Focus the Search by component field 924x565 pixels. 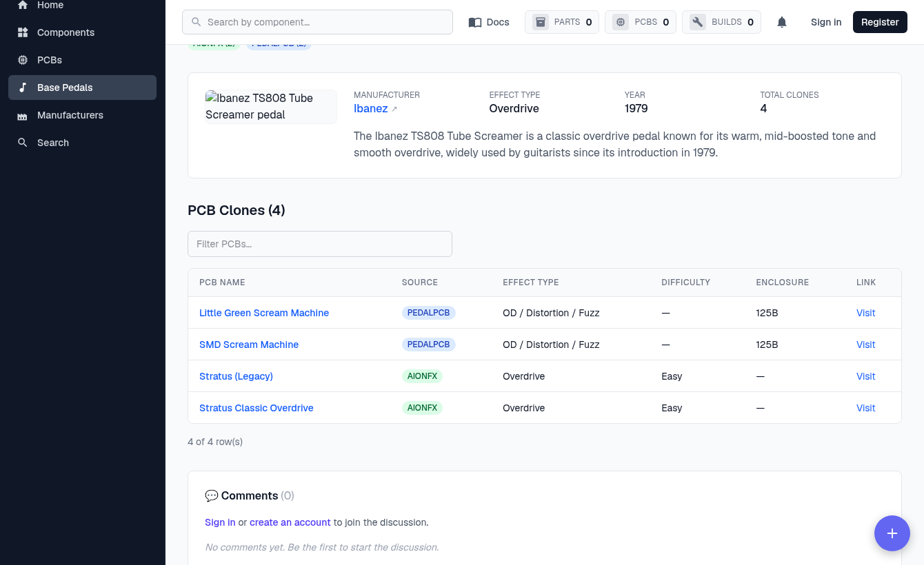click(317, 22)
